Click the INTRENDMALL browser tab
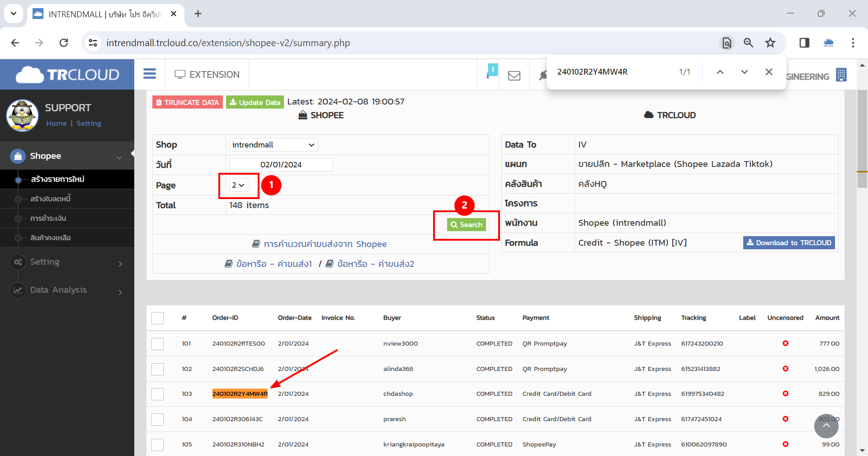 tap(105, 14)
